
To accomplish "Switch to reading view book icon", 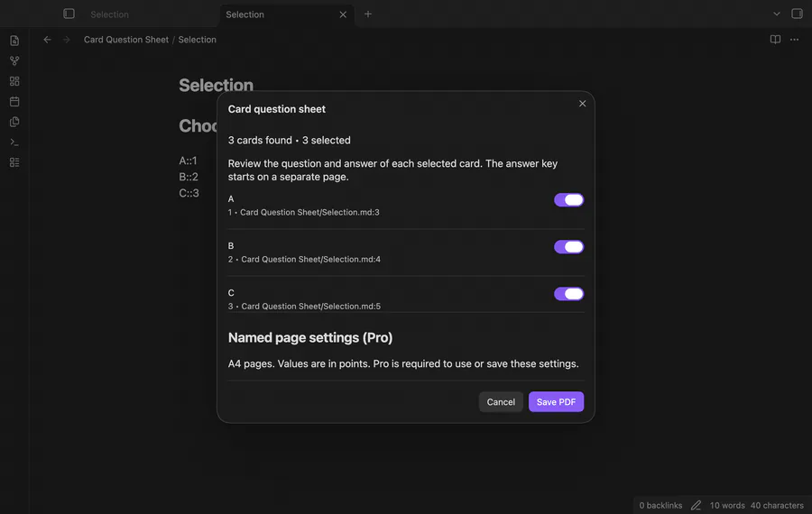I will [x=775, y=40].
